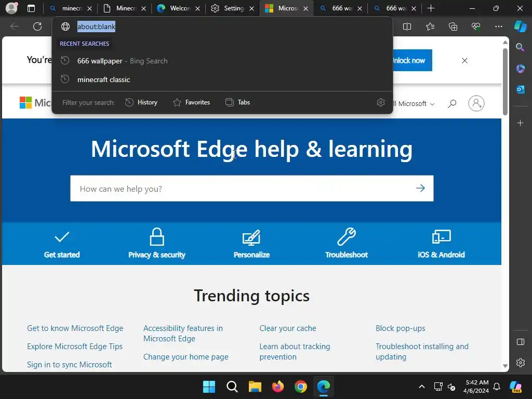Screen dimensions: 532x399
Task: Select minecraft classic recent search
Action: tap(222, 79)
